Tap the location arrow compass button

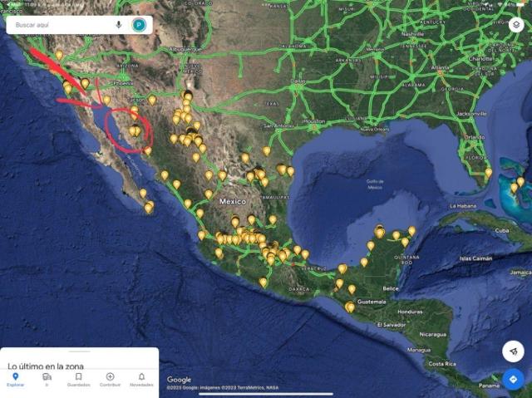click(x=513, y=351)
